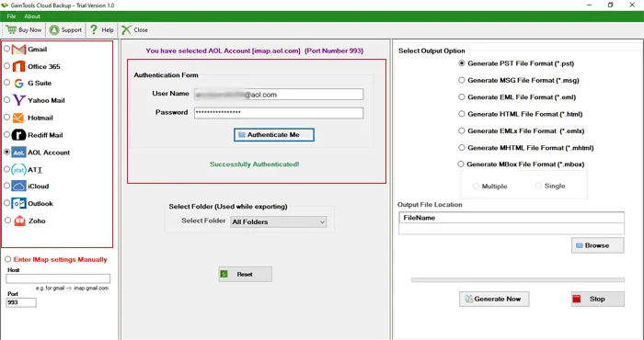644x340 pixels.
Task: Choose Generate HTML File Format option
Action: pos(462,114)
